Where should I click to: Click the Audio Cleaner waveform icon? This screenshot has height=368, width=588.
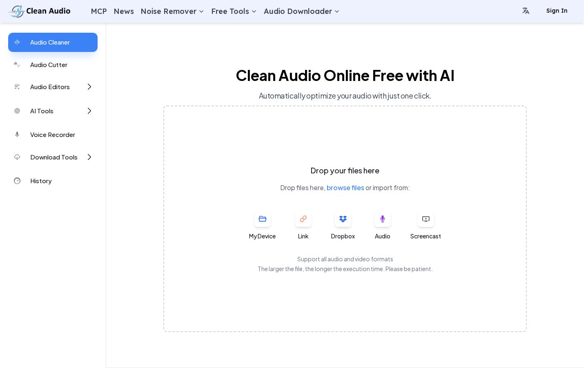pos(17,42)
